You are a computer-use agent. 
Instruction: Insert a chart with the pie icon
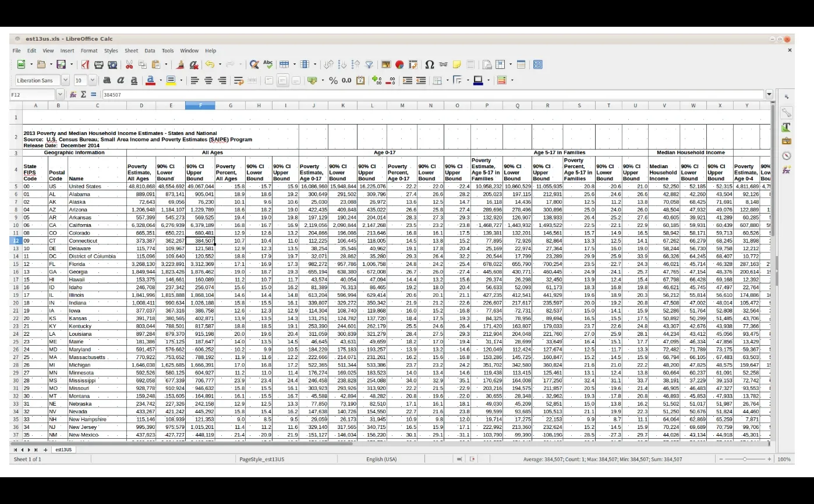coord(400,65)
